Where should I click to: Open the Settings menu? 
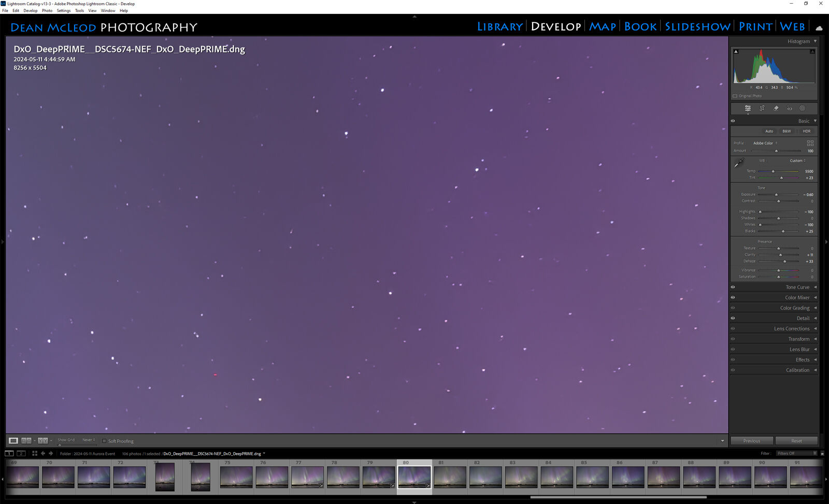pyautogui.click(x=64, y=10)
